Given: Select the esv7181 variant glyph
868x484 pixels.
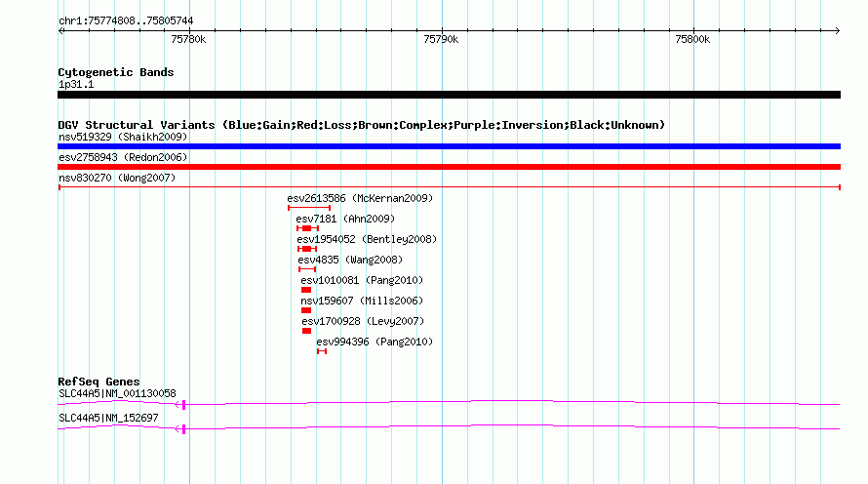Looking at the screenshot, I should click(307, 228).
